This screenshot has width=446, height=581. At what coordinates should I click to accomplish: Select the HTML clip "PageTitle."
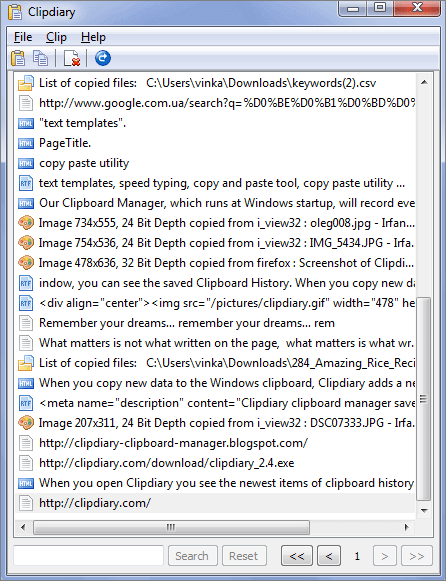[x=216, y=143]
